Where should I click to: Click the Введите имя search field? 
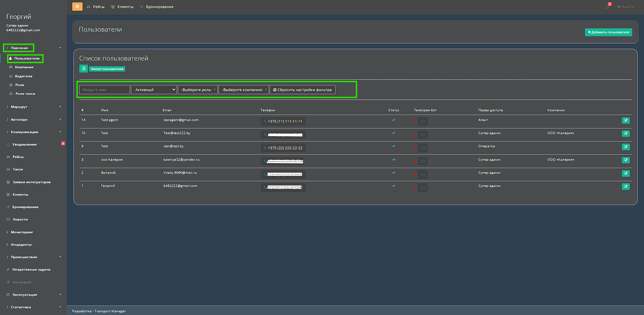coord(104,90)
